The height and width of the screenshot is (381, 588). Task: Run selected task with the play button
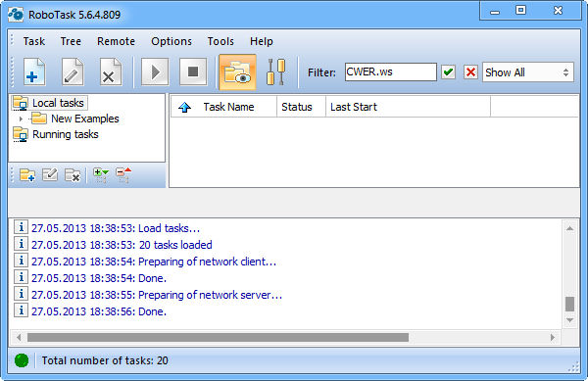155,71
